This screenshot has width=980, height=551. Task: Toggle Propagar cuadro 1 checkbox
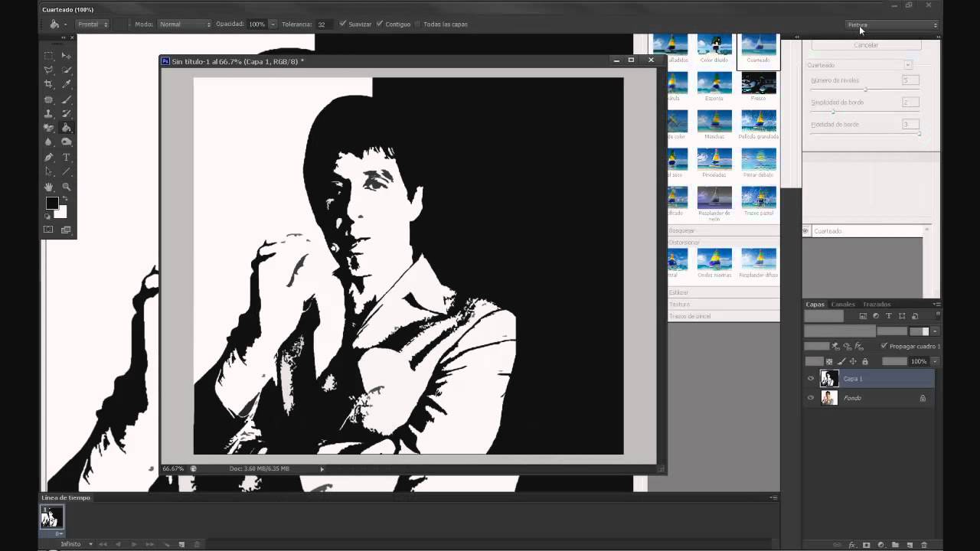(x=884, y=346)
